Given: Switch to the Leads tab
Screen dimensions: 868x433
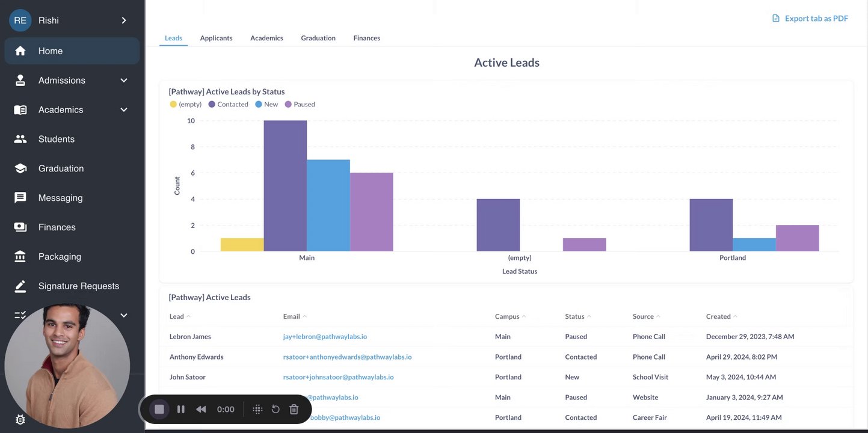Looking at the screenshot, I should click(x=173, y=38).
